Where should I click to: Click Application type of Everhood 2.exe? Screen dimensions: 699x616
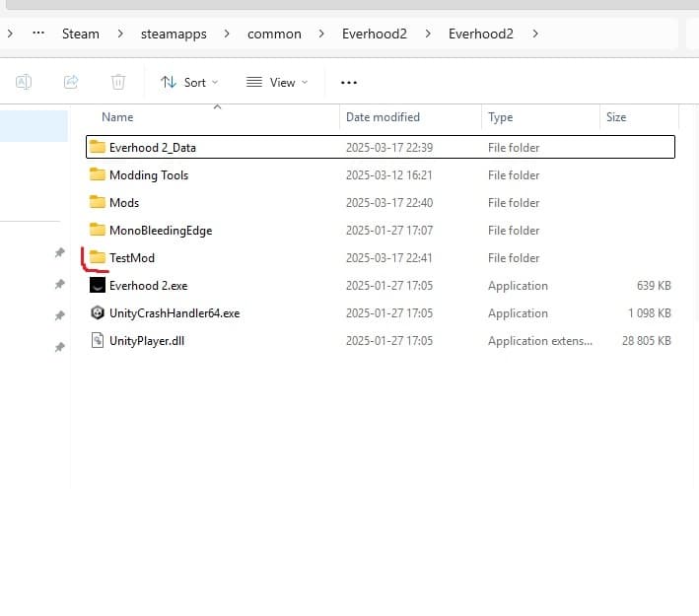pos(518,286)
